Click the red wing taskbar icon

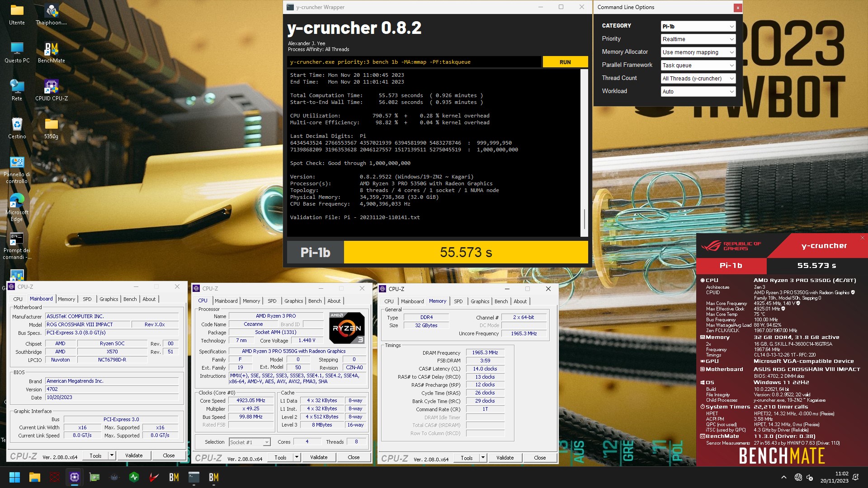coord(154,477)
